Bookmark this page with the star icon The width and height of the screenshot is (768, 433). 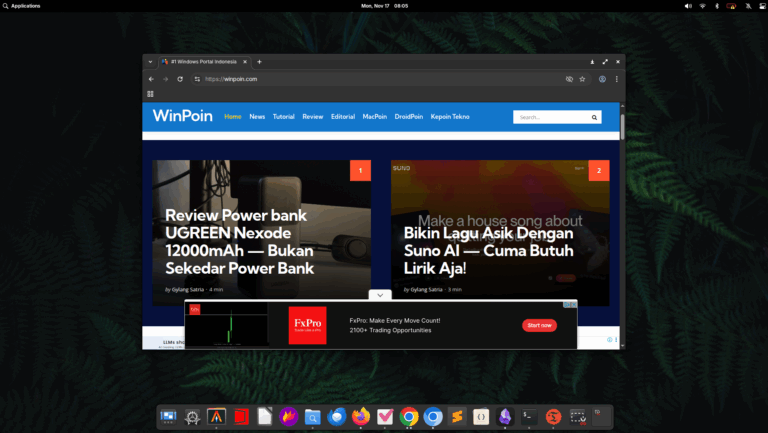[x=582, y=79]
